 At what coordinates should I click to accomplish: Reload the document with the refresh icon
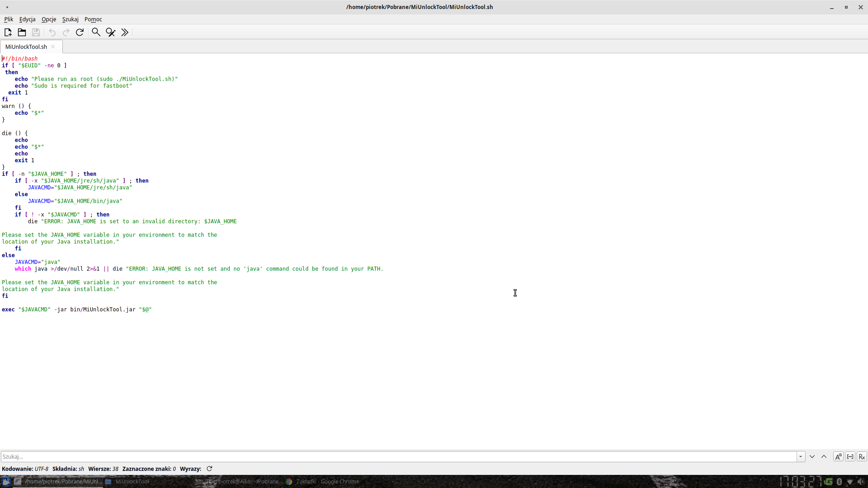coord(80,32)
